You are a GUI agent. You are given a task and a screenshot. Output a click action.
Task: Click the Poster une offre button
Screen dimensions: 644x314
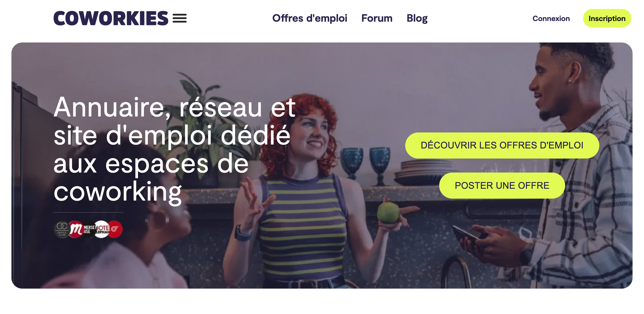(502, 185)
